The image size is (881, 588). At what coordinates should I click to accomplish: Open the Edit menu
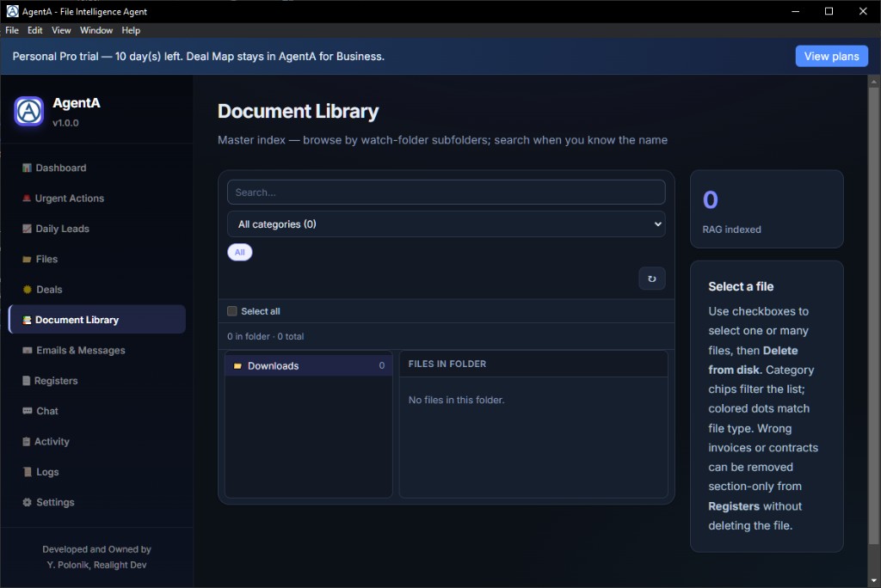click(x=34, y=30)
